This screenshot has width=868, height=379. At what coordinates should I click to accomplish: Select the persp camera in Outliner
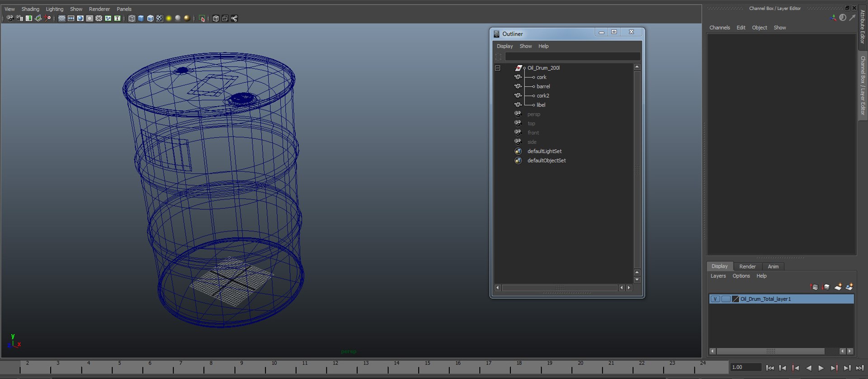click(x=533, y=114)
